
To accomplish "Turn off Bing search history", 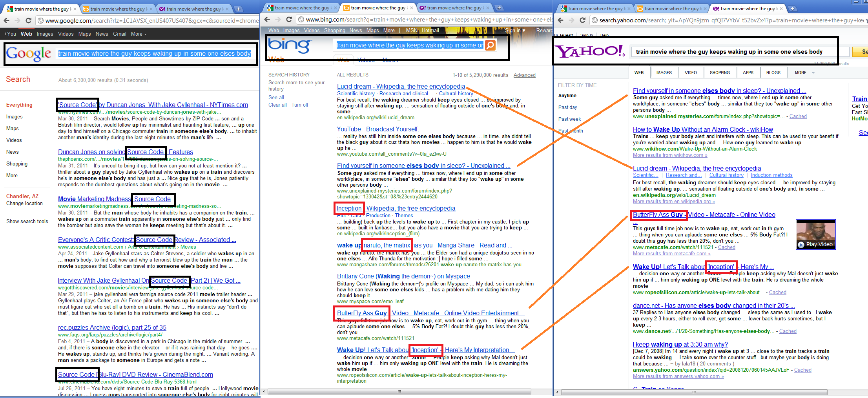I will click(x=300, y=105).
